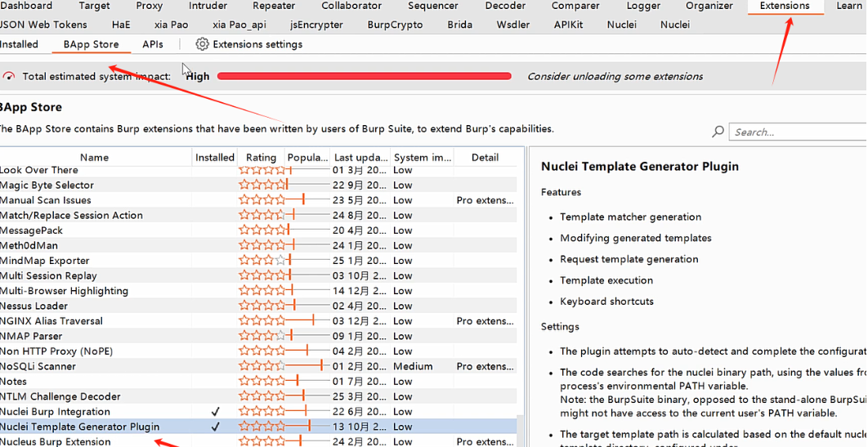Viewport: 868px width, 447px height.
Task: Click the star rating of NMAP Parser
Action: coord(262,336)
